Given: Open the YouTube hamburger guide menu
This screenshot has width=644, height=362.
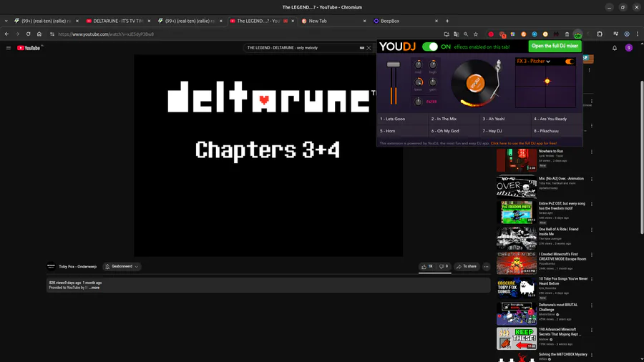Looking at the screenshot, I should pos(8,48).
